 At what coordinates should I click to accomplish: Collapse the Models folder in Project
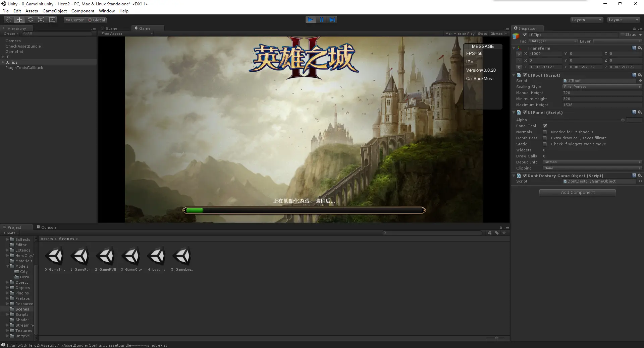coord(7,266)
